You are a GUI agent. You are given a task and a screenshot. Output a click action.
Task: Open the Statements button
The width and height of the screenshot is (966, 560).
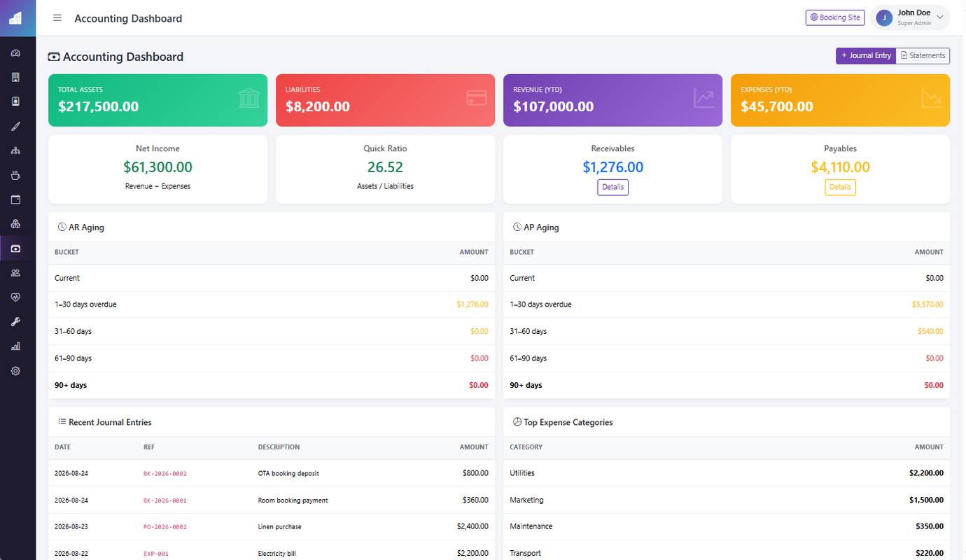click(x=923, y=55)
